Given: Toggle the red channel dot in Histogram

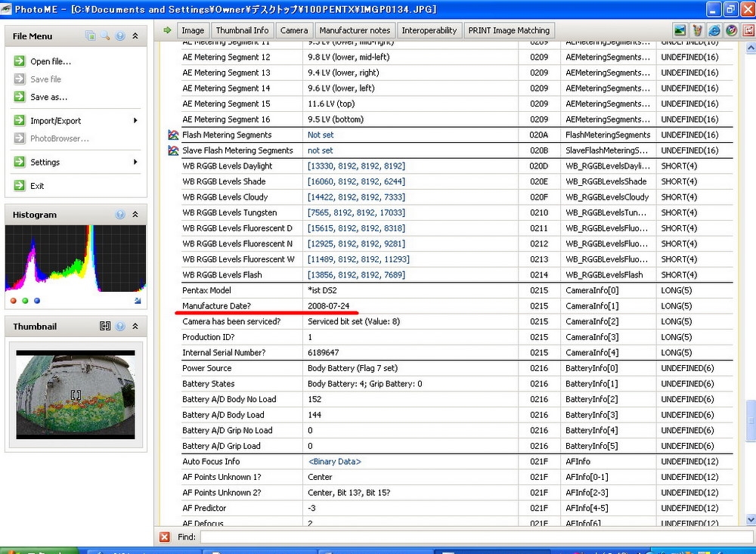Looking at the screenshot, I should coord(14,301).
